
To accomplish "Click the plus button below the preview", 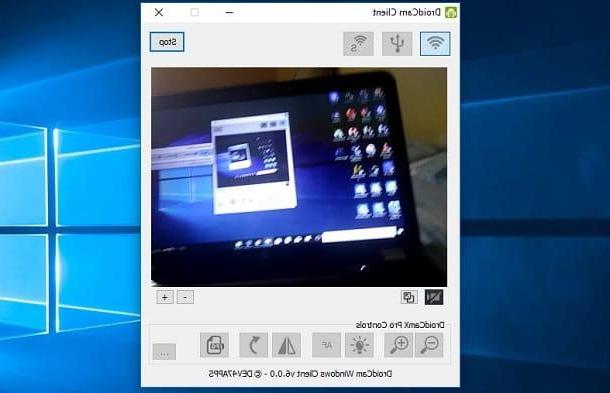I will [x=165, y=297].
